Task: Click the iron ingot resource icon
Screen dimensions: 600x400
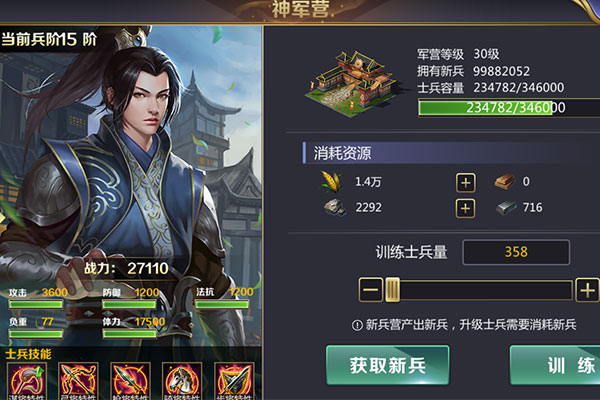Action: click(506, 208)
